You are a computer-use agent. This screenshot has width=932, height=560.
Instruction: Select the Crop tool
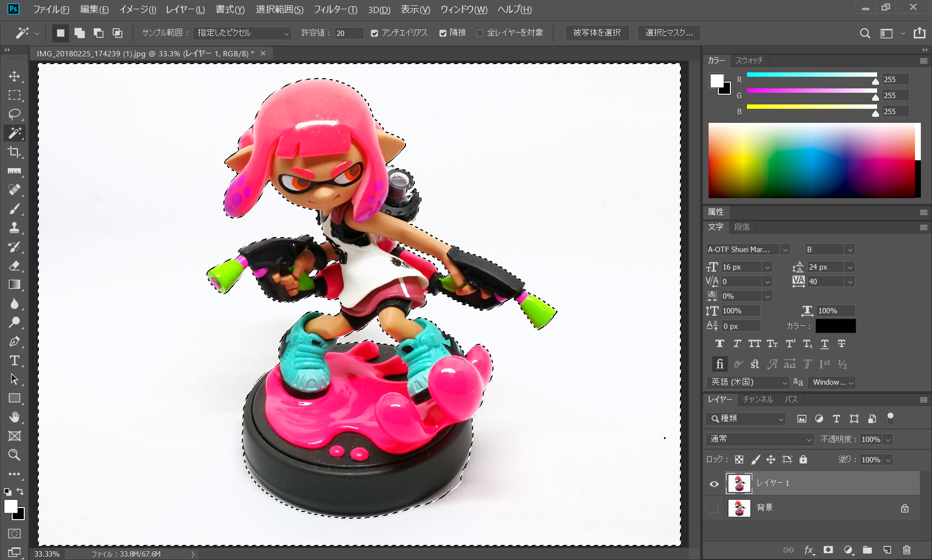tap(15, 152)
